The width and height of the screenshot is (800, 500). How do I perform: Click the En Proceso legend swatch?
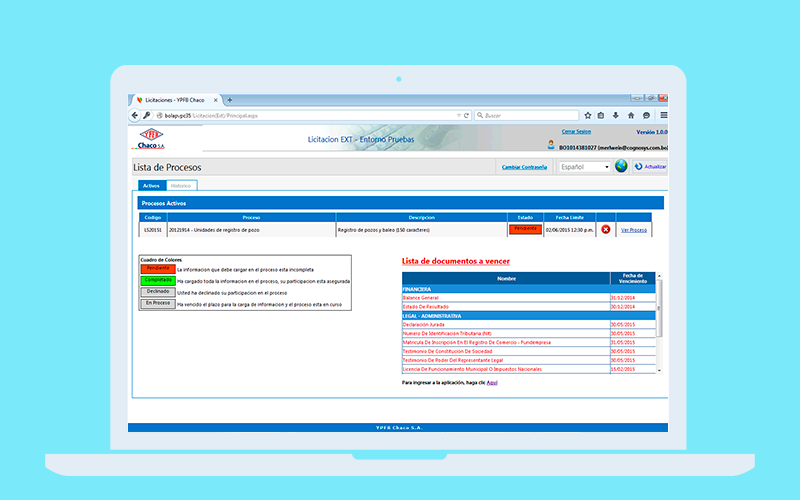(158, 304)
